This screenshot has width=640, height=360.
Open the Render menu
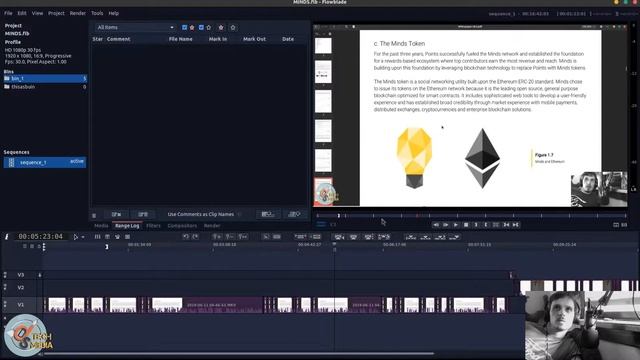78,13
